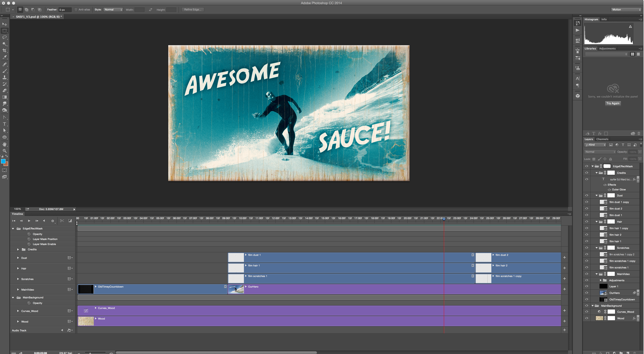Click the Split at Playhead scissors icon

coord(62,221)
